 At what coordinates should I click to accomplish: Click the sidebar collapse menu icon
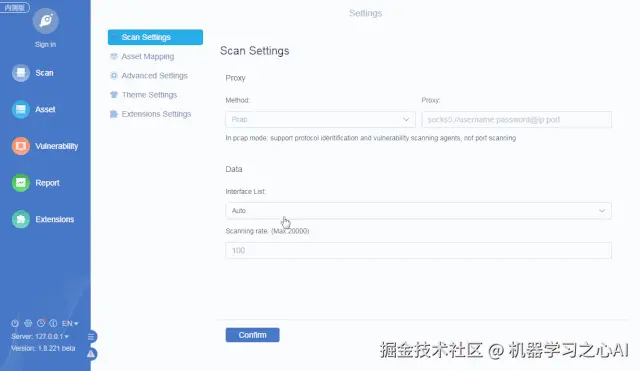(x=91, y=337)
